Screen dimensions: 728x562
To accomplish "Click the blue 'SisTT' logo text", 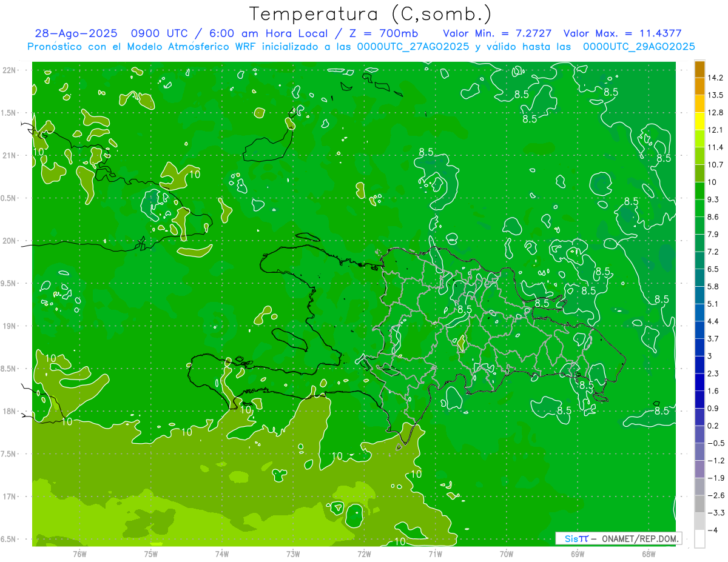I will (x=576, y=538).
